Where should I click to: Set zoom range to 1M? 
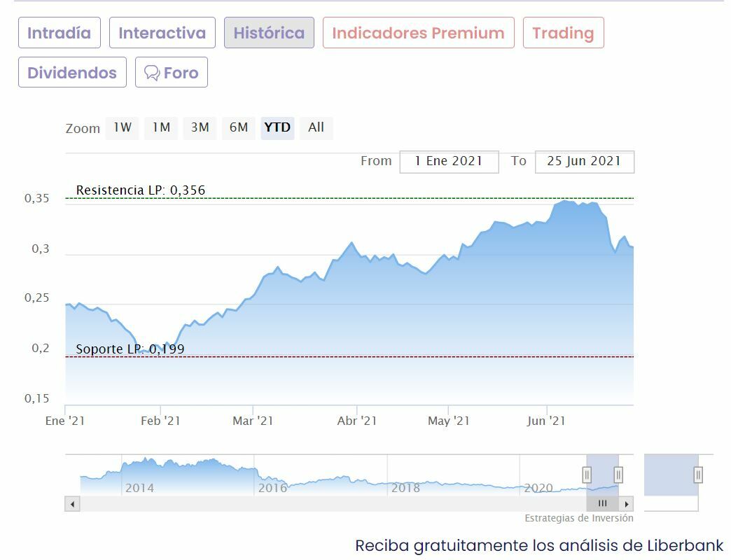coord(161,127)
